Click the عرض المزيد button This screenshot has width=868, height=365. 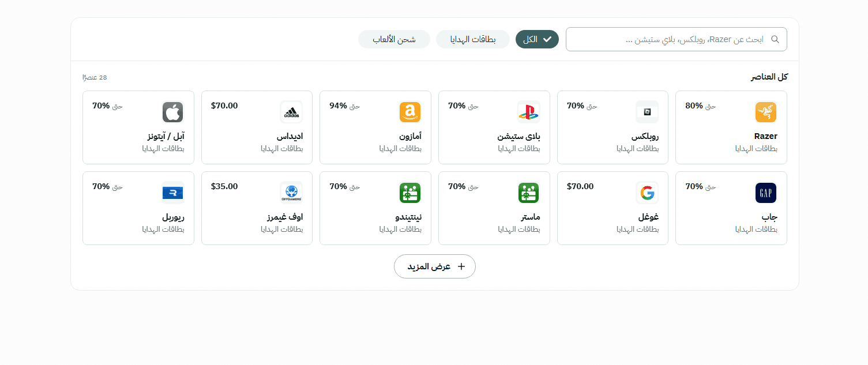tap(435, 266)
